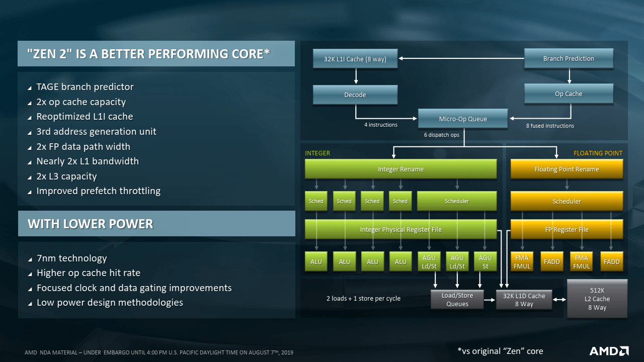Select the "7nm technology" bullet
The width and height of the screenshot is (644, 362).
[71, 258]
